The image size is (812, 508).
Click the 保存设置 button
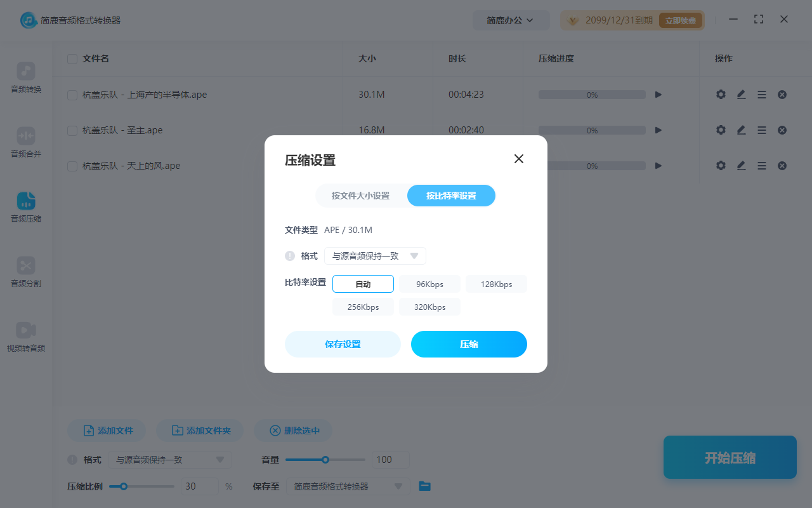point(343,344)
